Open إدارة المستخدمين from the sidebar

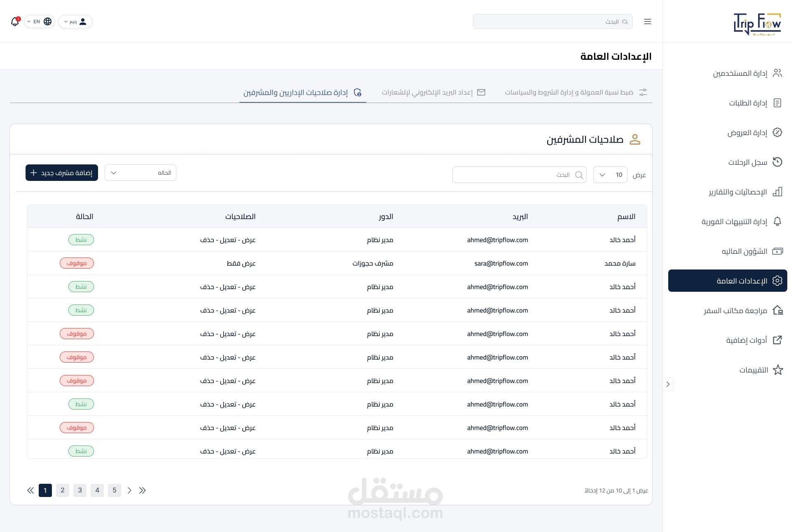pyautogui.click(x=740, y=73)
